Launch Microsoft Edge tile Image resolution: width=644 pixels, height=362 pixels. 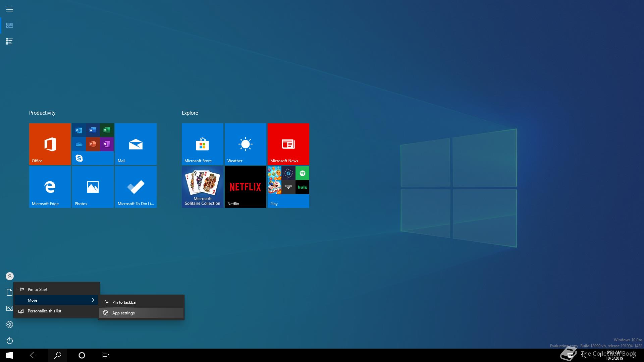50,187
